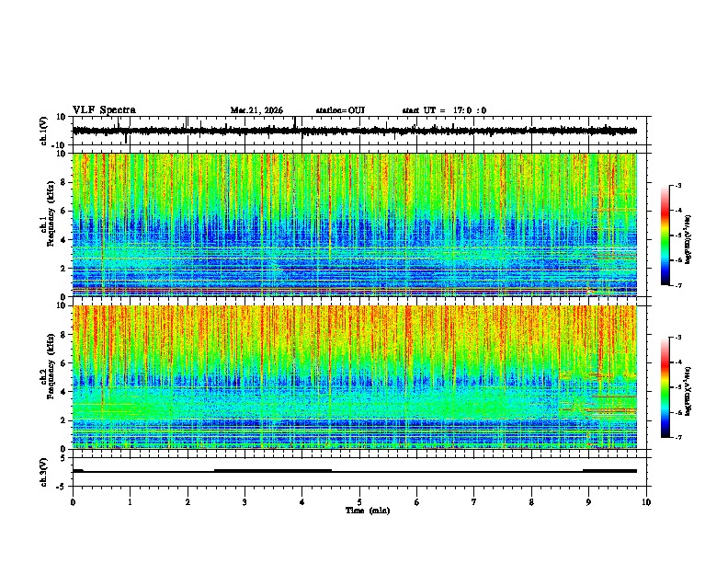The height and width of the screenshot is (563, 728).
Task: Click the time axis tick label "2"
Action: tap(188, 502)
